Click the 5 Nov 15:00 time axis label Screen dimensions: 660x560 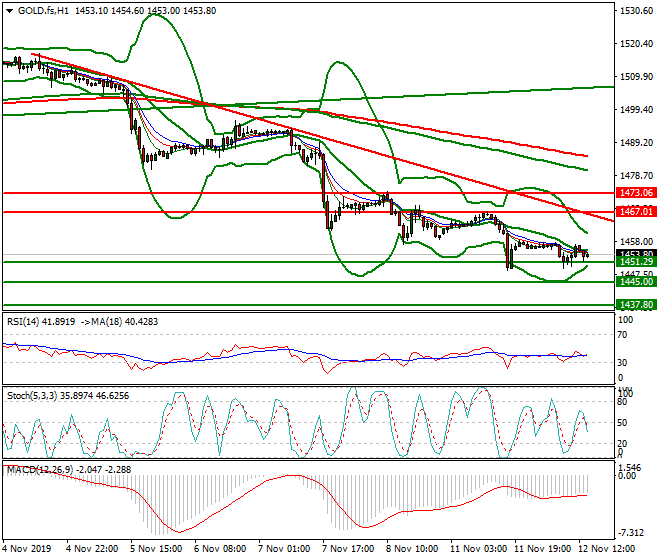[156, 549]
